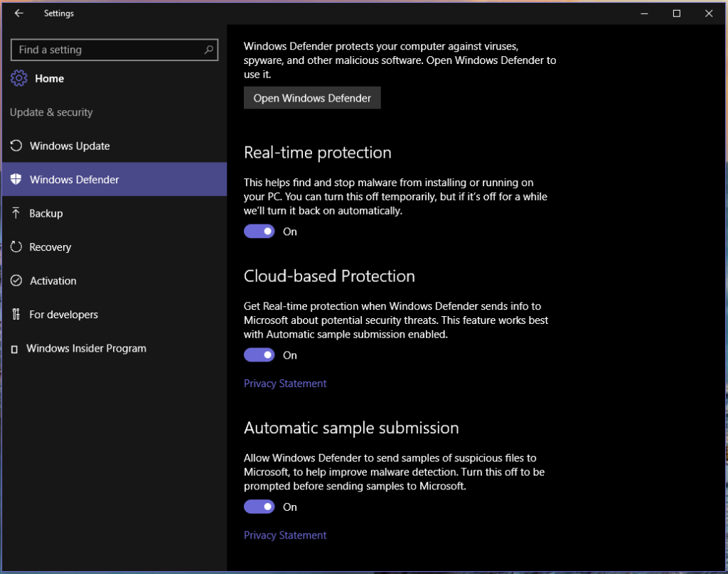728x574 pixels.
Task: Open Privacy Statement under Automatic sample submission
Action: click(285, 536)
